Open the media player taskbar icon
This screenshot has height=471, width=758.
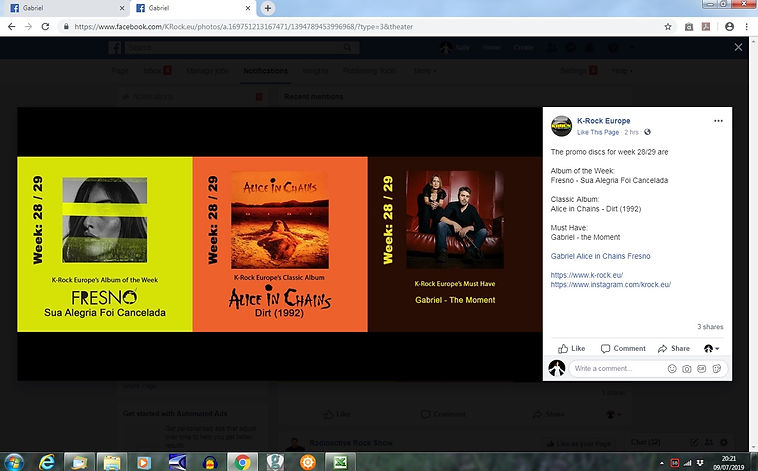pyautogui.click(x=144, y=462)
